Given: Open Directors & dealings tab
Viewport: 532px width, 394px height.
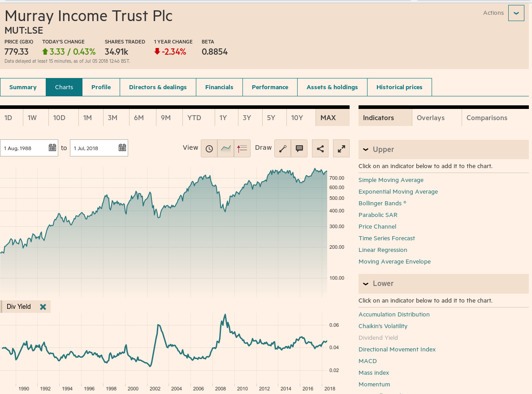Looking at the screenshot, I should click(x=158, y=87).
